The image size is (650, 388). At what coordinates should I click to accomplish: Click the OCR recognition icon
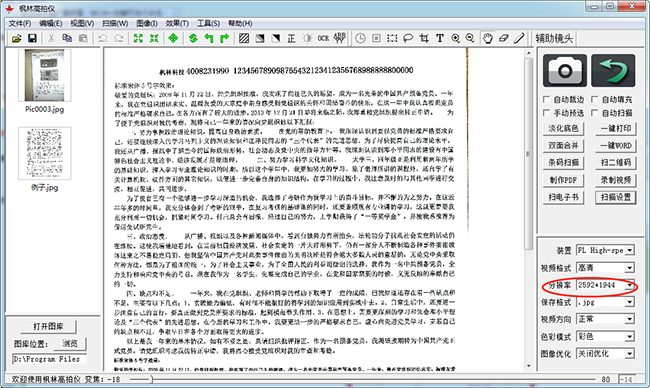click(x=323, y=39)
